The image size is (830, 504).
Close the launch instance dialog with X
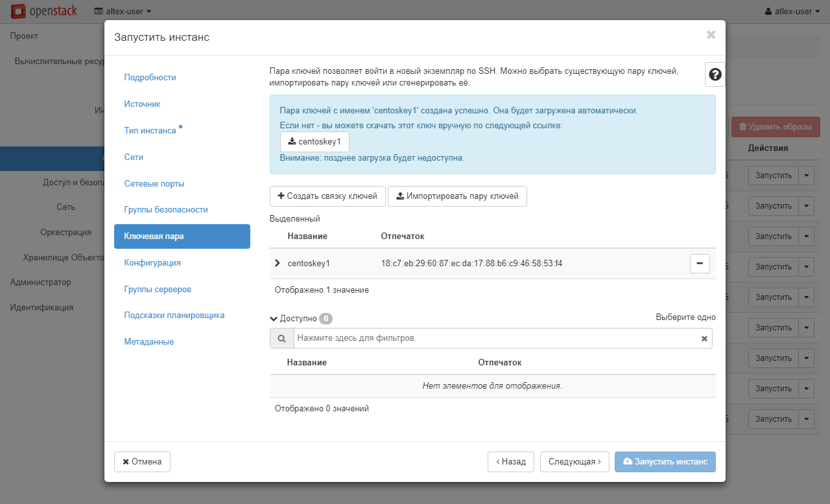coord(711,35)
